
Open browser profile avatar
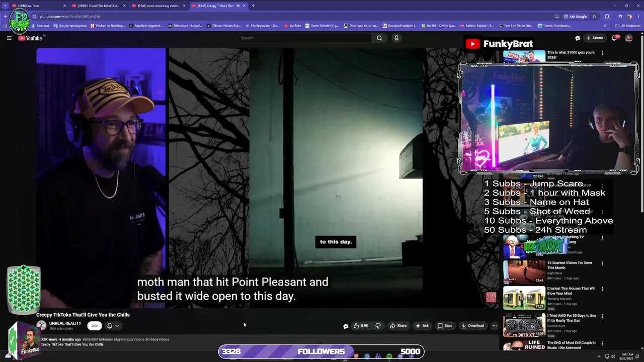tap(629, 17)
